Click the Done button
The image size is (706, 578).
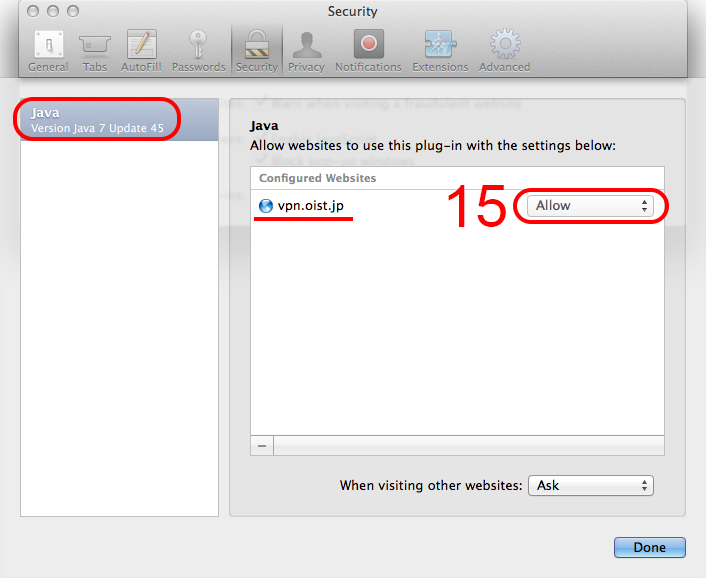(649, 547)
